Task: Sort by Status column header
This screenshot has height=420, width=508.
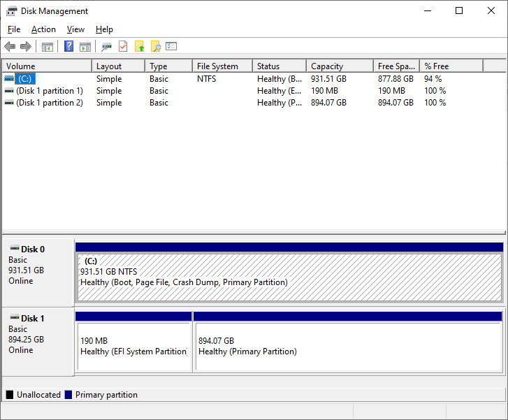Action: [280, 66]
